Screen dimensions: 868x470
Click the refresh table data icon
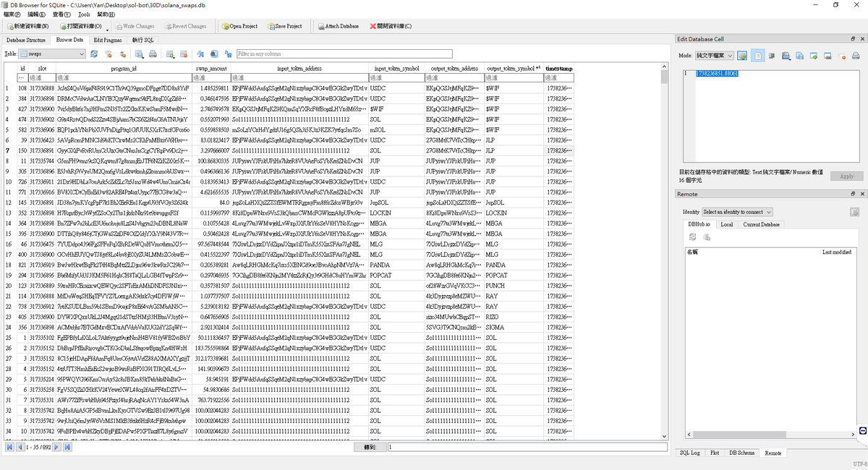(x=94, y=54)
